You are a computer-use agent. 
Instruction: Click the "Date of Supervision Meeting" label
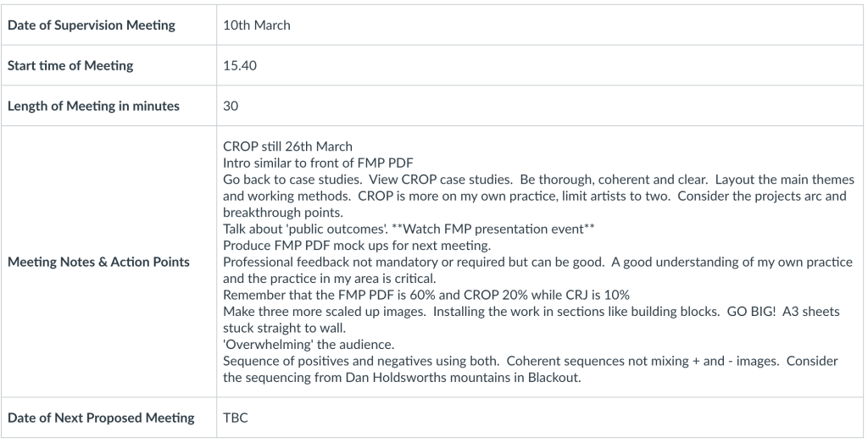tap(92, 25)
